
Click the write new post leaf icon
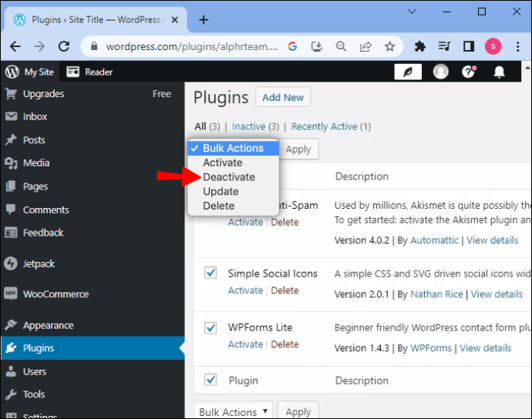[x=408, y=72]
